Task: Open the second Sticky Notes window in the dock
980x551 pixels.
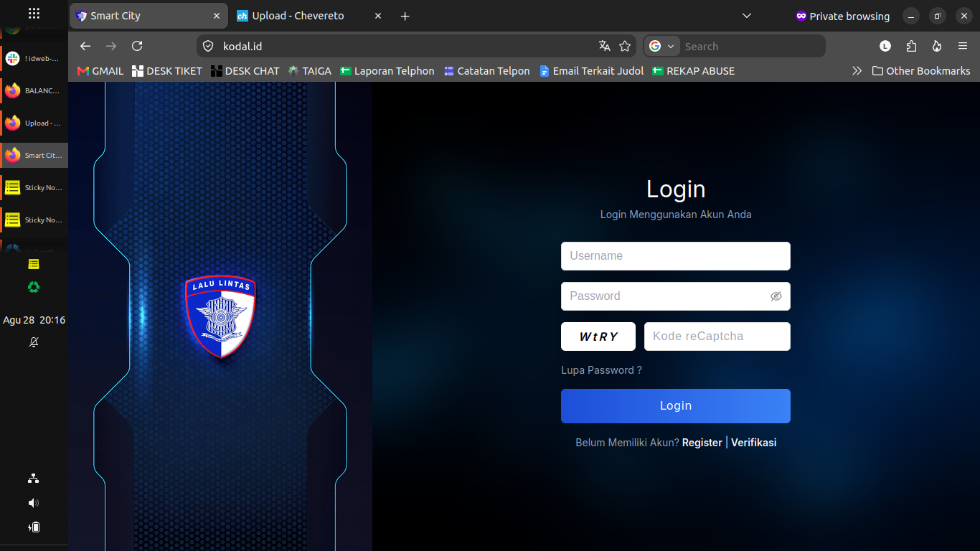Action: tap(34, 220)
